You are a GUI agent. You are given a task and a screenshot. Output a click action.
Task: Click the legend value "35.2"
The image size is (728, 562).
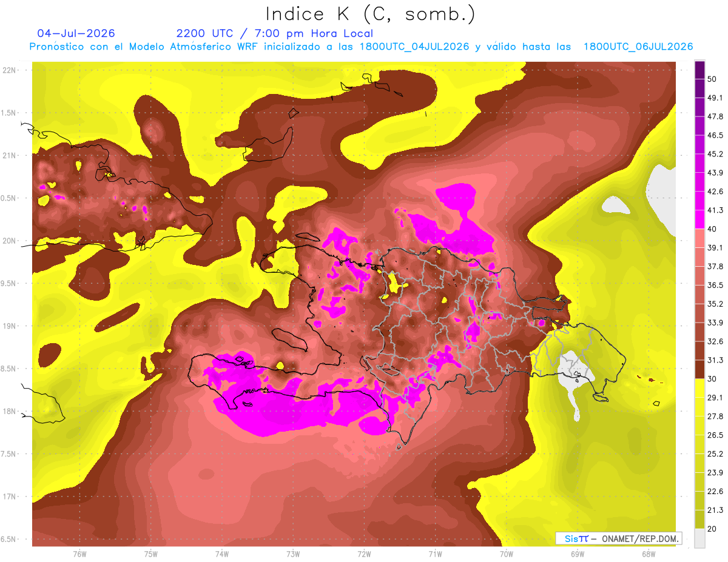point(715,304)
